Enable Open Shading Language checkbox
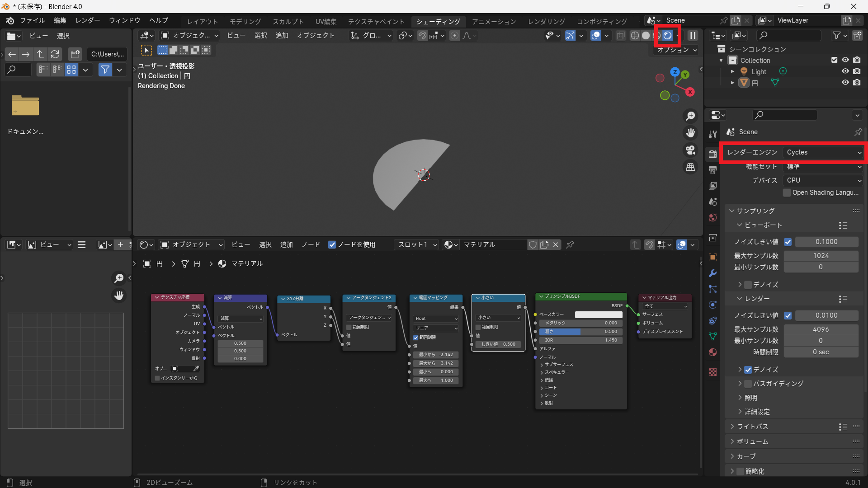The image size is (868, 488). point(787,192)
